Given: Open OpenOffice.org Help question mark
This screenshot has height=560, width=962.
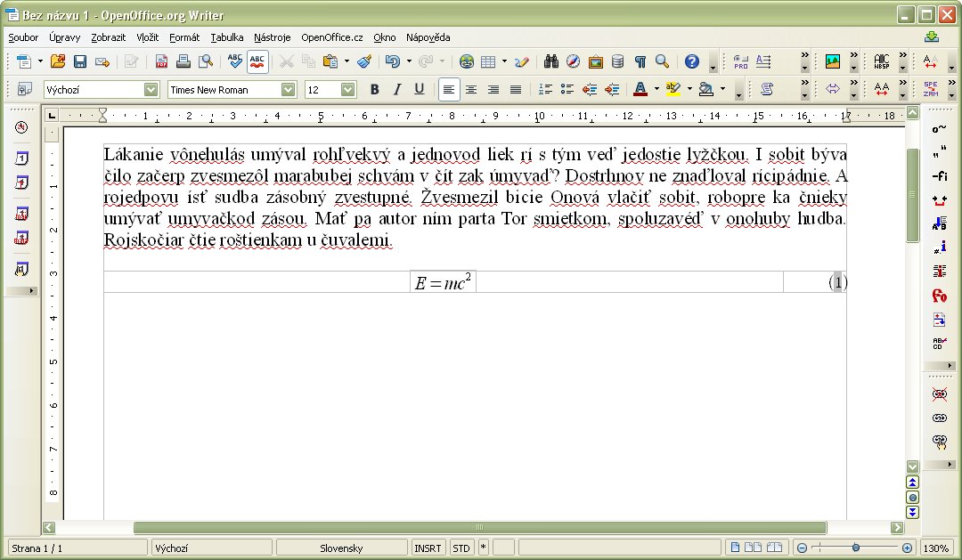Looking at the screenshot, I should click(692, 61).
